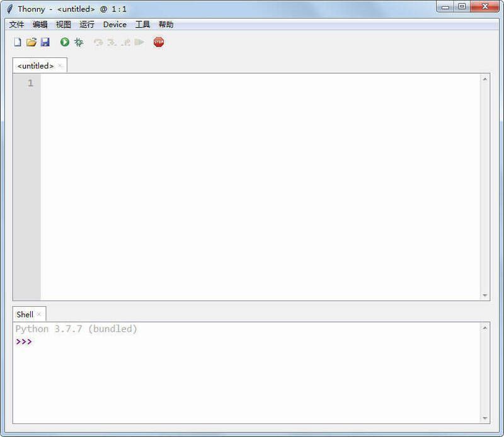Save the script using the floppy disk icon
The image size is (504, 437).
point(45,42)
